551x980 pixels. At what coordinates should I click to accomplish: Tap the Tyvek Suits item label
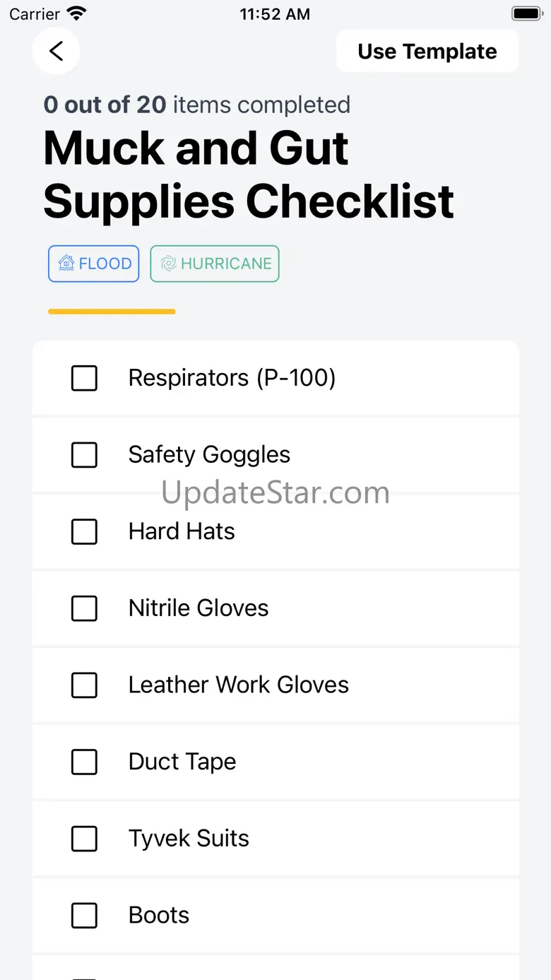pos(189,839)
